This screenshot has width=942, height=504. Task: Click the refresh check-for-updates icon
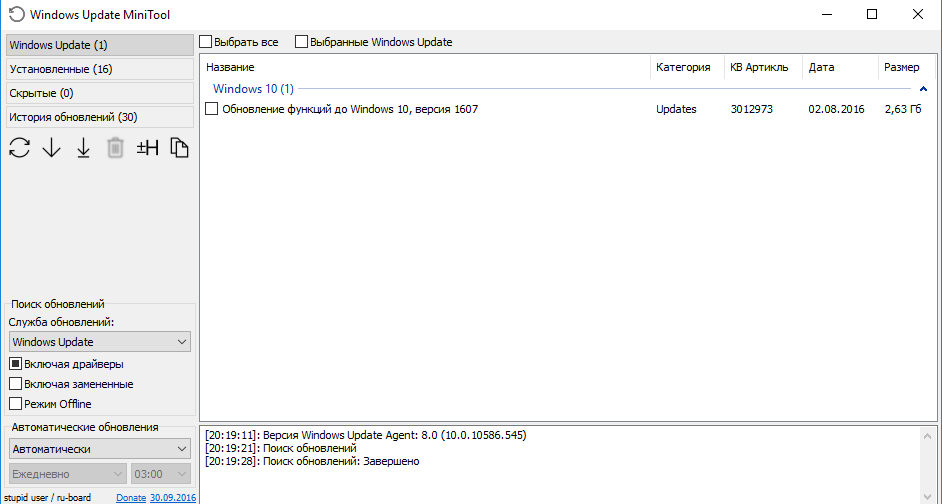pos(20,147)
